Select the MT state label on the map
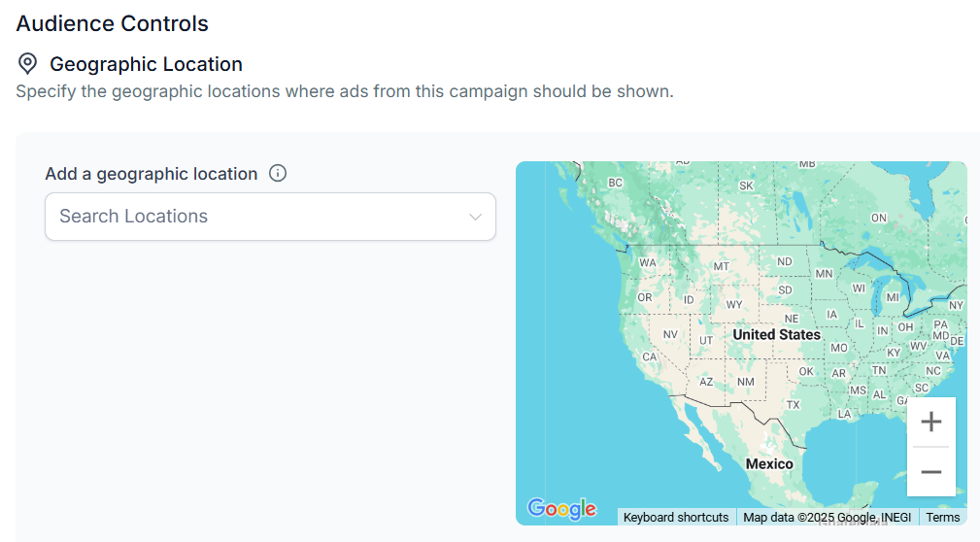This screenshot has height=542, width=980. pyautogui.click(x=722, y=267)
